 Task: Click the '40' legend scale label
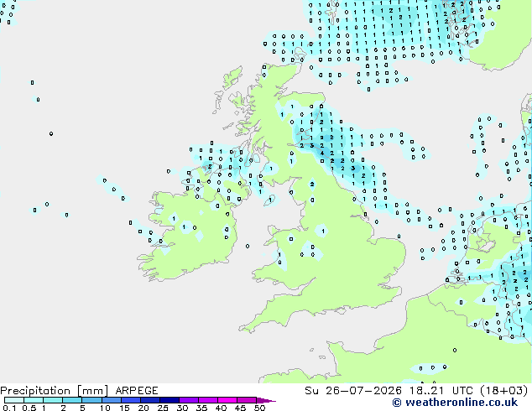click(221, 408)
